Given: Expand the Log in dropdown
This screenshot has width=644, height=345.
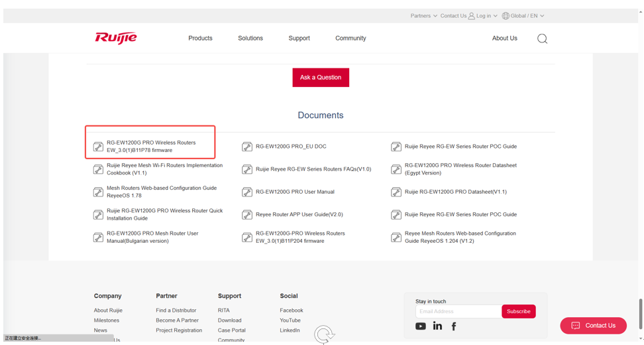Looking at the screenshot, I should tap(487, 16).
